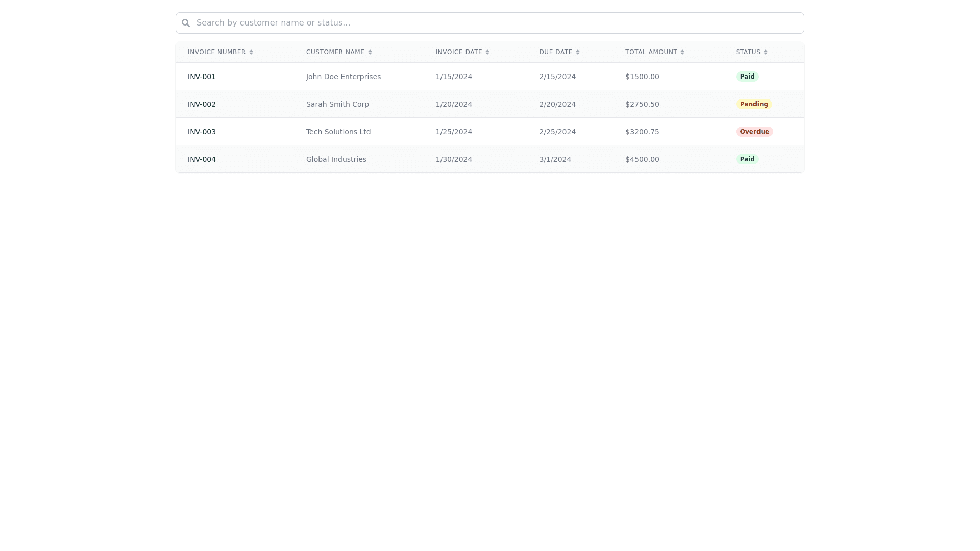This screenshot has width=980, height=551.
Task: Click the Due Date sort arrows icon
Action: (578, 52)
